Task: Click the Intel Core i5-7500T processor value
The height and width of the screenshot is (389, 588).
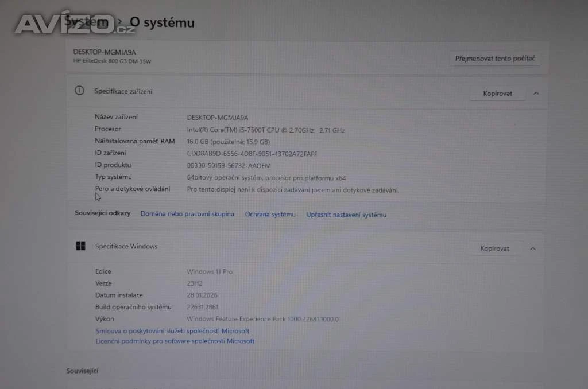Action: 265,130
